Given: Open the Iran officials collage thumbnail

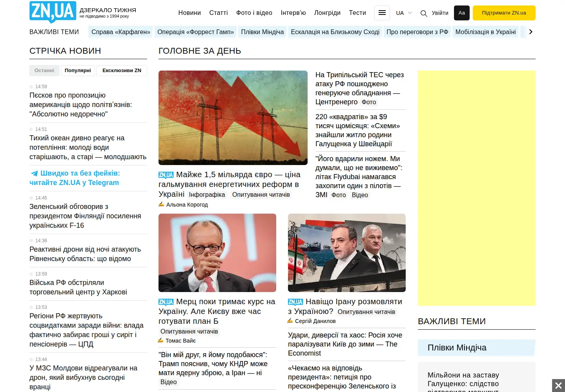Looking at the screenshot, I should 347,253.
